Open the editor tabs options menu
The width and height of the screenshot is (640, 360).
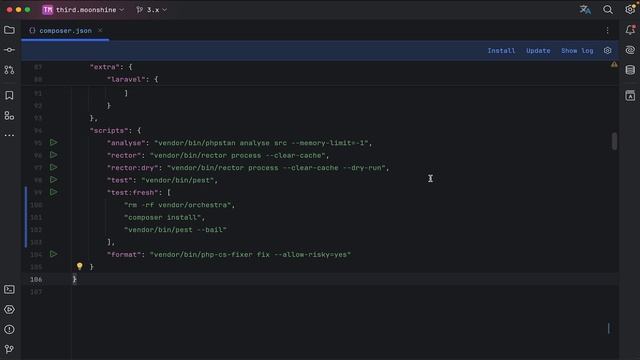click(607, 31)
